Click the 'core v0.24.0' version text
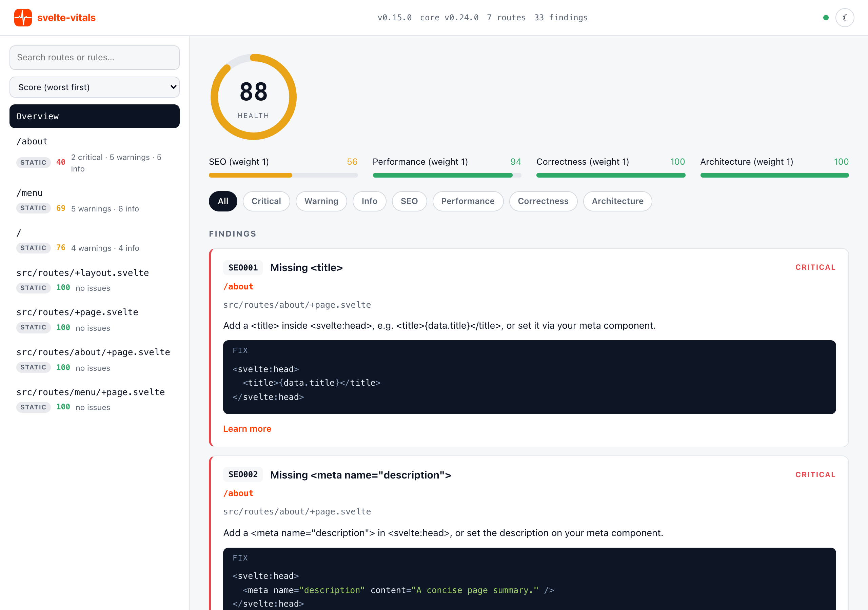The image size is (868, 610). coord(449,18)
